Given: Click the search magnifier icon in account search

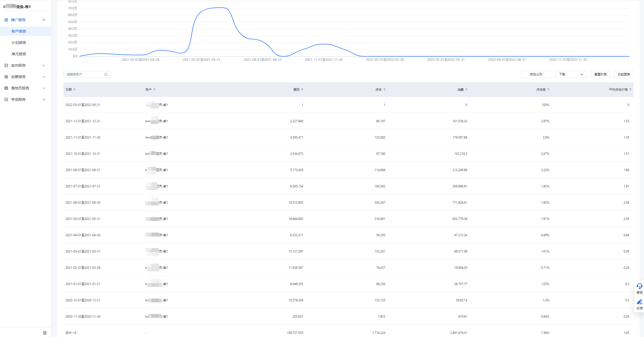Looking at the screenshot, I should click(106, 74).
